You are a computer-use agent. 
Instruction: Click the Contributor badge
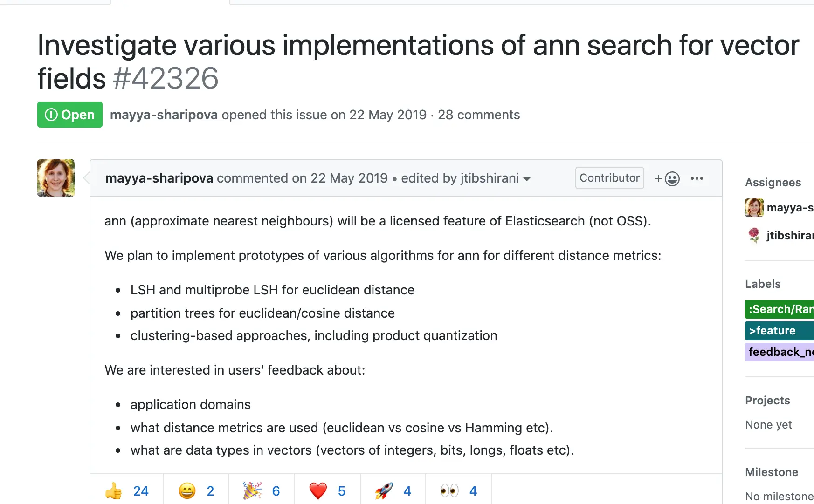tap(609, 178)
